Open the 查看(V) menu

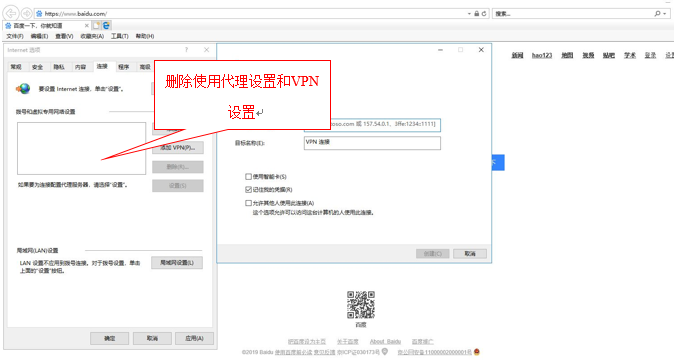[64, 36]
